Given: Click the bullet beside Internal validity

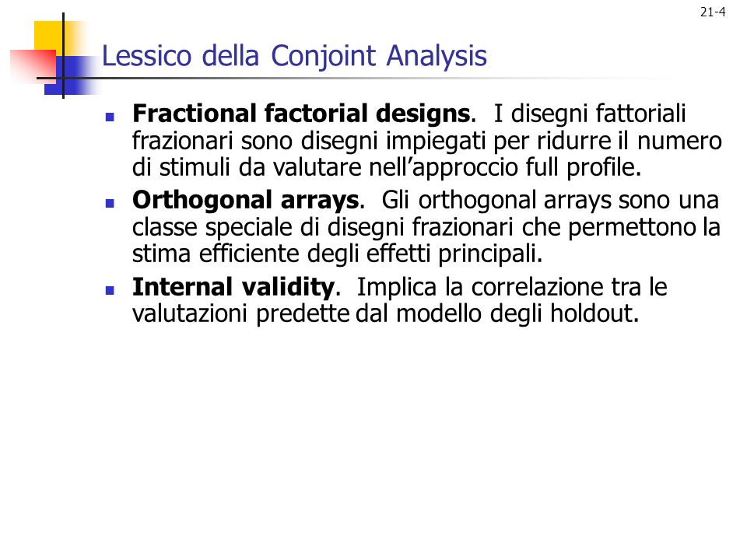Looking at the screenshot, I should [110, 290].
